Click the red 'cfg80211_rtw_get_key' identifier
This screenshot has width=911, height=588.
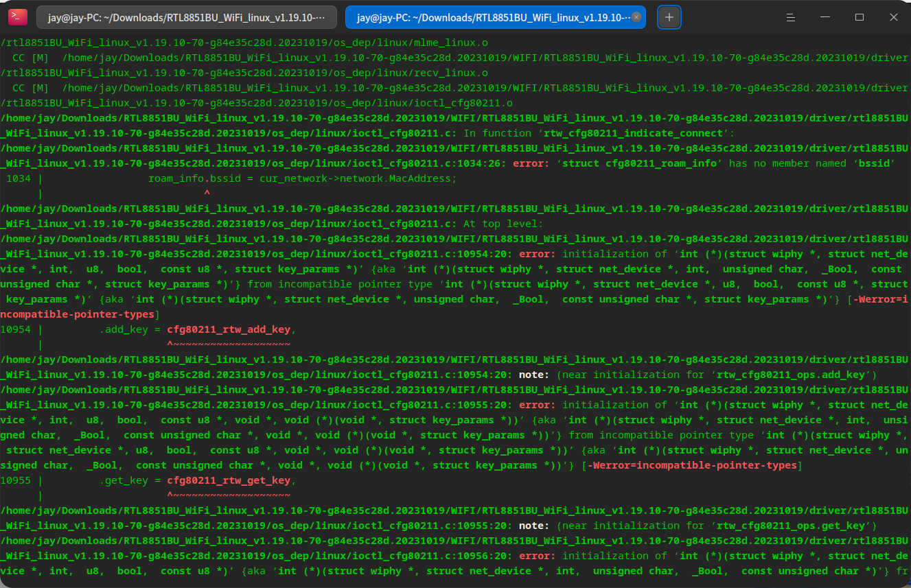pyautogui.click(x=229, y=480)
